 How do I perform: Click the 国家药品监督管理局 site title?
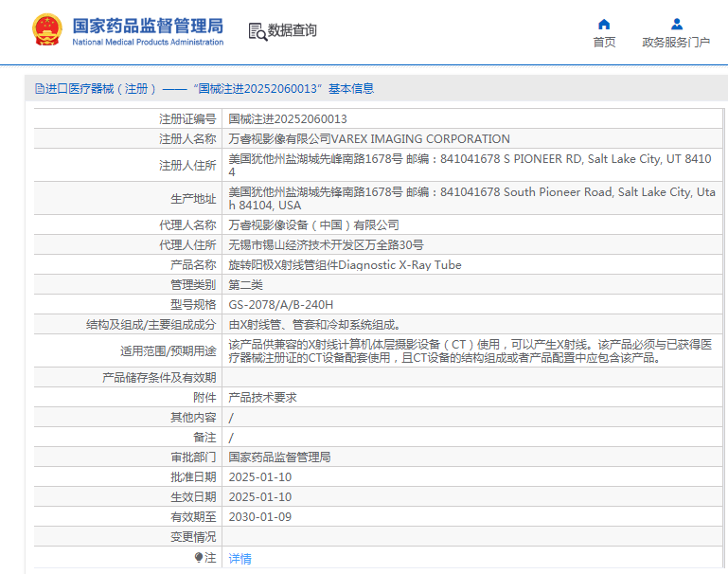(x=148, y=25)
